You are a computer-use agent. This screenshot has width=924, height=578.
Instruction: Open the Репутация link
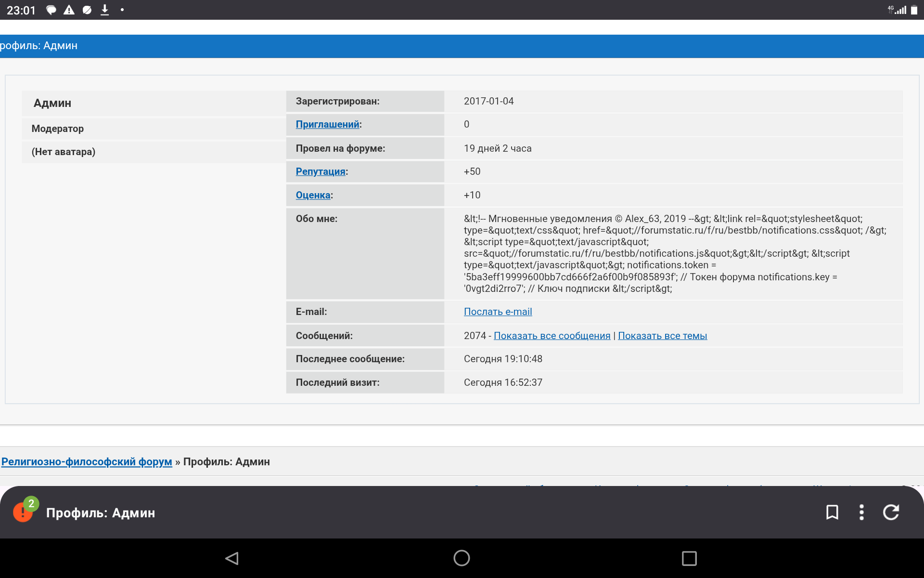(x=321, y=171)
